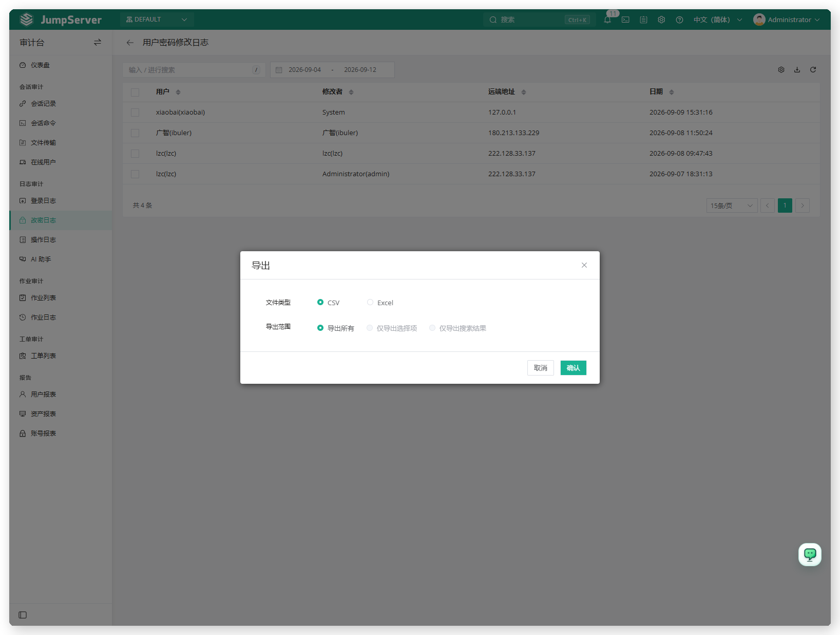Viewport: 840px width, 635px height.
Task: Sort by 日期 column arrows
Action: 672,92
